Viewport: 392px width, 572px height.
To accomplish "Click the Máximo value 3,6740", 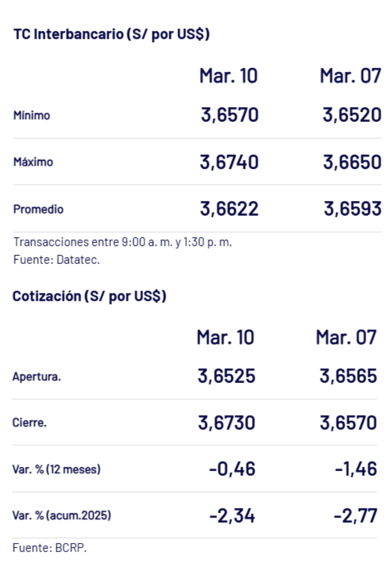I will coord(229,162).
